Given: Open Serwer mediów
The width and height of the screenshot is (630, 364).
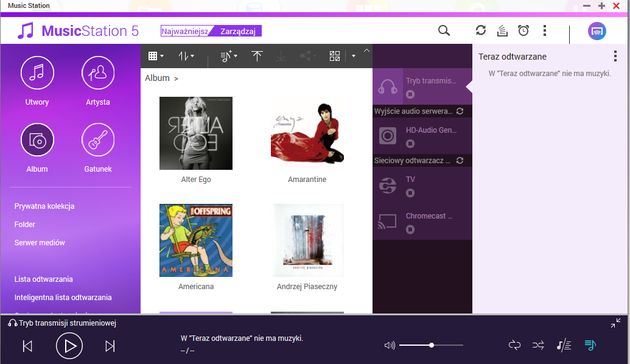Looking at the screenshot, I should (39, 243).
